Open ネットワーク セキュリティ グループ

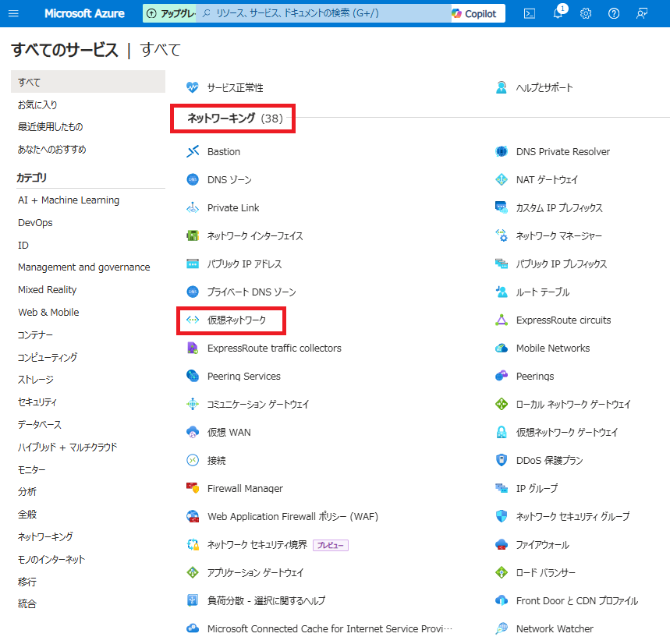[573, 516]
